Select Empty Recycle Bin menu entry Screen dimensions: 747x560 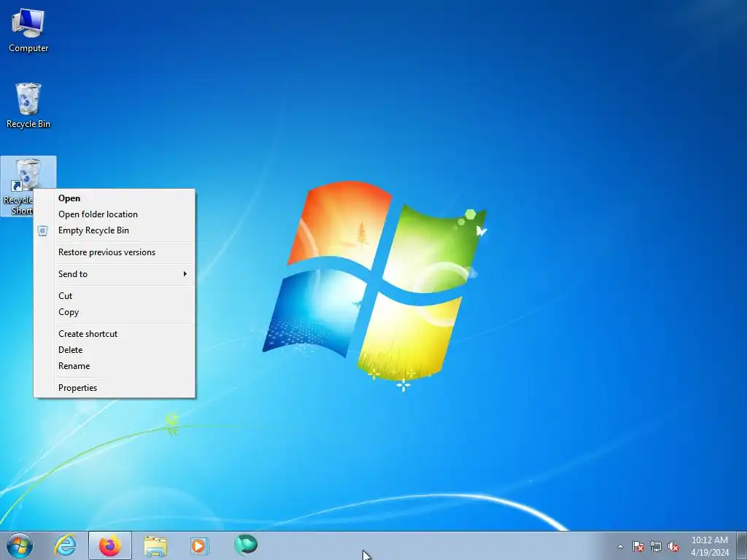tap(115, 230)
